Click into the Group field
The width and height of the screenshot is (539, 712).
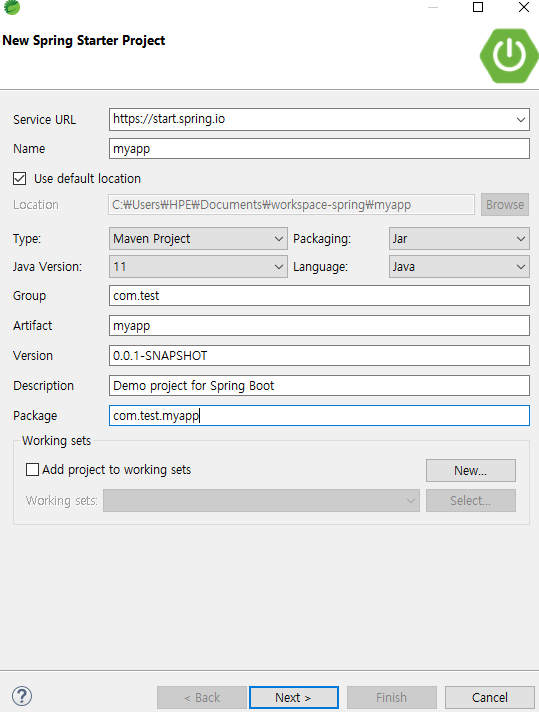pyautogui.click(x=319, y=296)
